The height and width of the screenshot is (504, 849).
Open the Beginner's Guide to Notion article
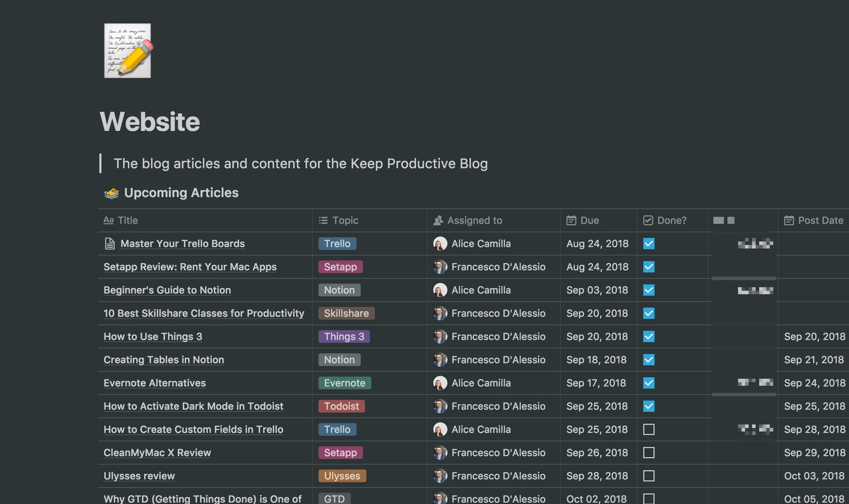(167, 290)
